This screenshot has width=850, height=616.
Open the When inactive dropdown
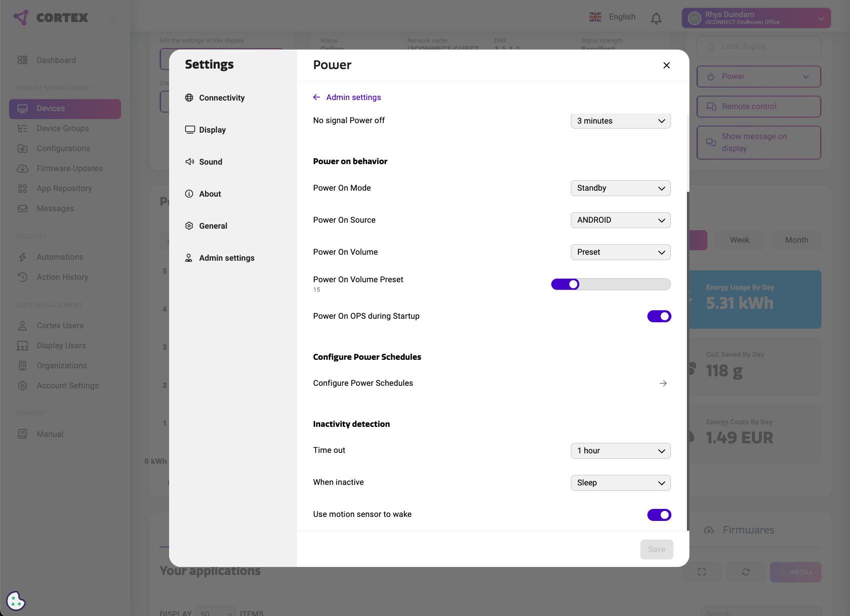tap(620, 483)
